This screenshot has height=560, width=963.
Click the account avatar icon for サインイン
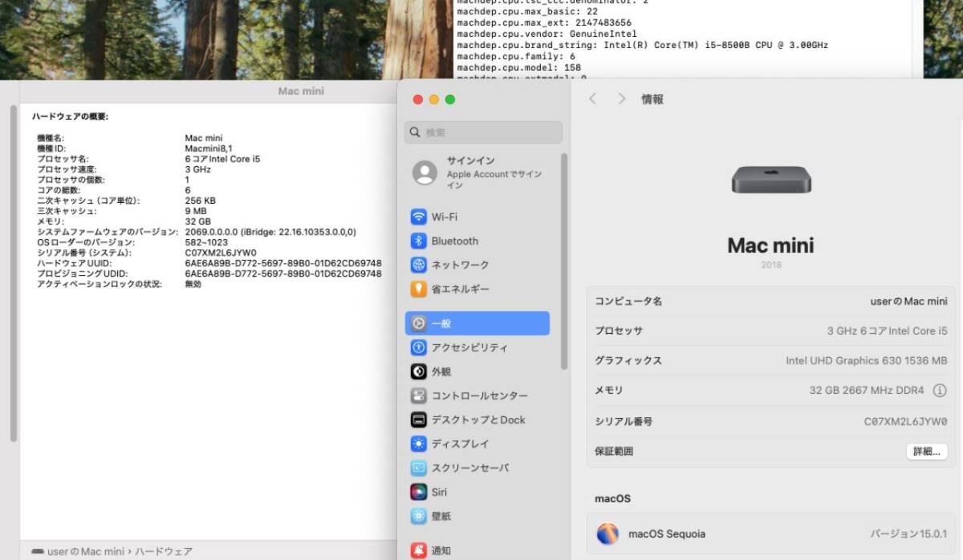click(x=425, y=172)
